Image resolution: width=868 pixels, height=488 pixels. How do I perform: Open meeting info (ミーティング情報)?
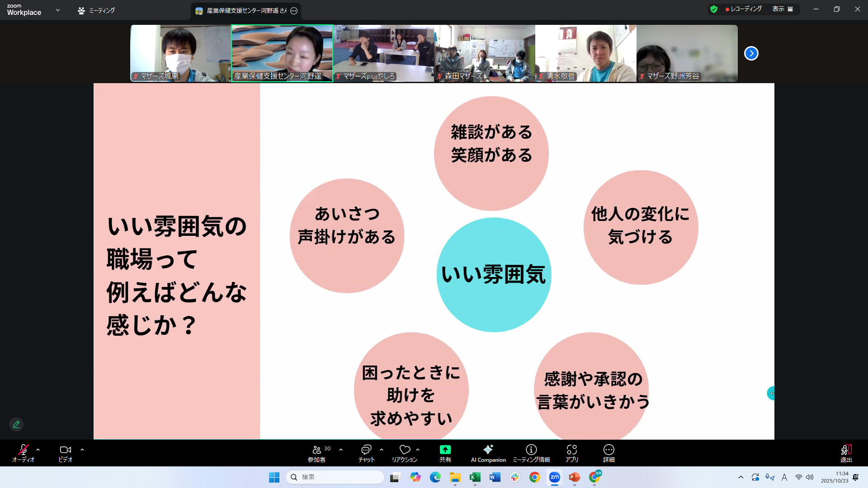[x=531, y=453]
